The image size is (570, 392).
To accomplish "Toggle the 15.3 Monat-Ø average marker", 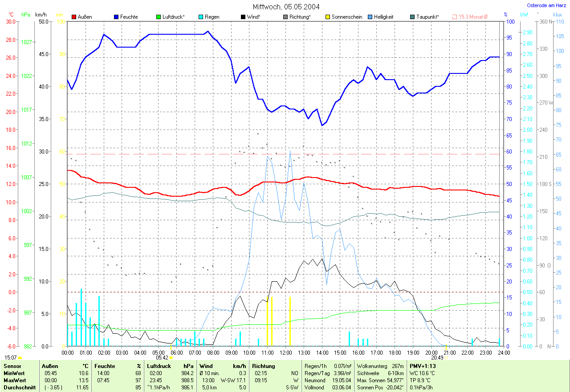I will (455, 17).
